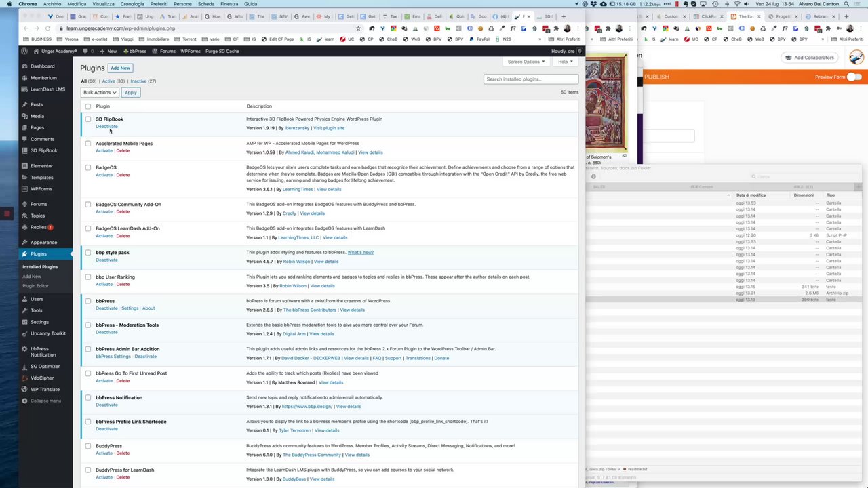Open the What's new? link
This screenshot has width=868, height=488.
361,252
